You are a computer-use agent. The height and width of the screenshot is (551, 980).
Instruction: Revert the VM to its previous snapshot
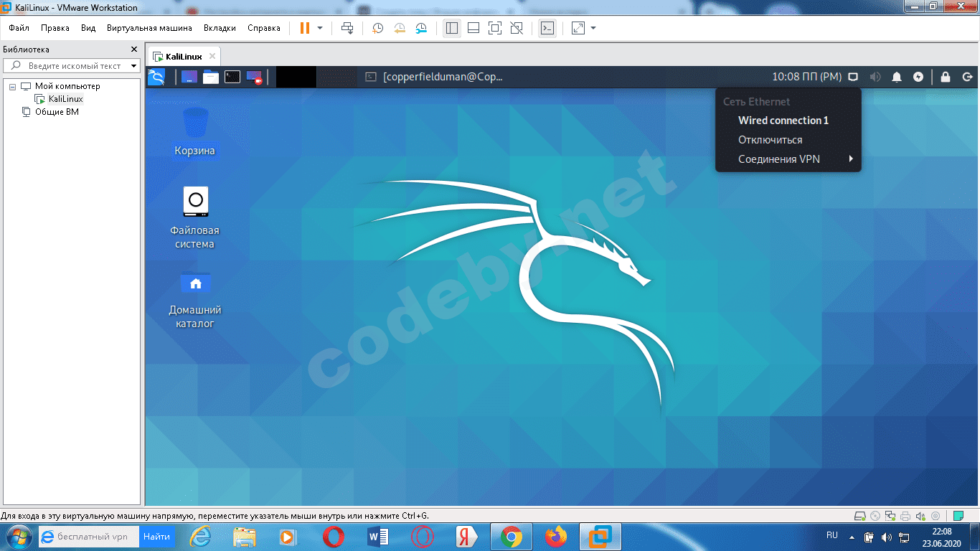click(400, 28)
